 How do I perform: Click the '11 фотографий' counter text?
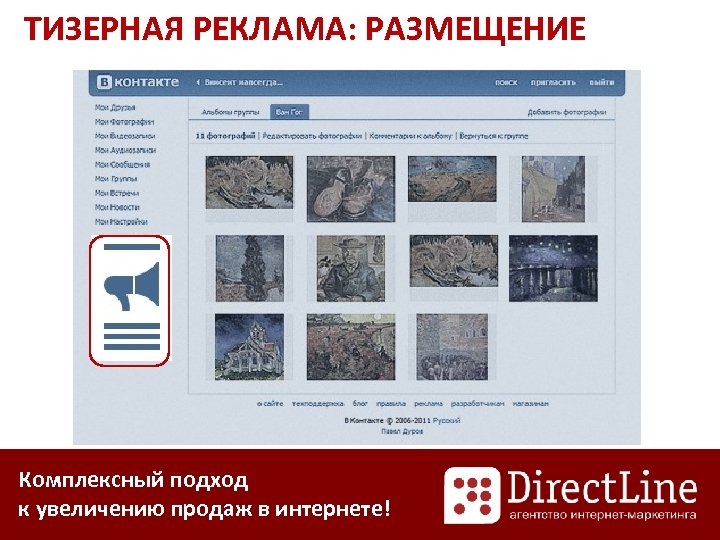225,136
